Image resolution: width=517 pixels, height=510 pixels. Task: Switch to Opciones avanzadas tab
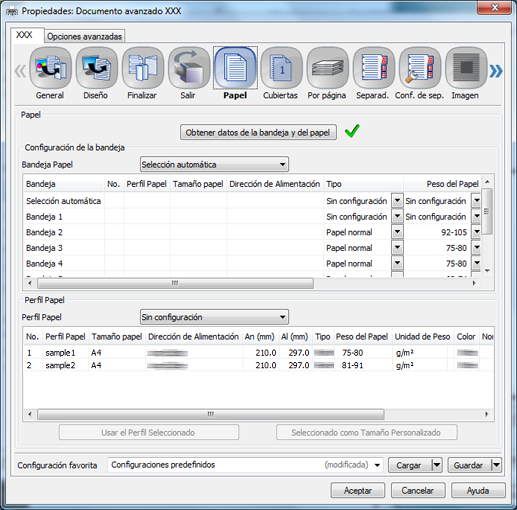(x=84, y=36)
